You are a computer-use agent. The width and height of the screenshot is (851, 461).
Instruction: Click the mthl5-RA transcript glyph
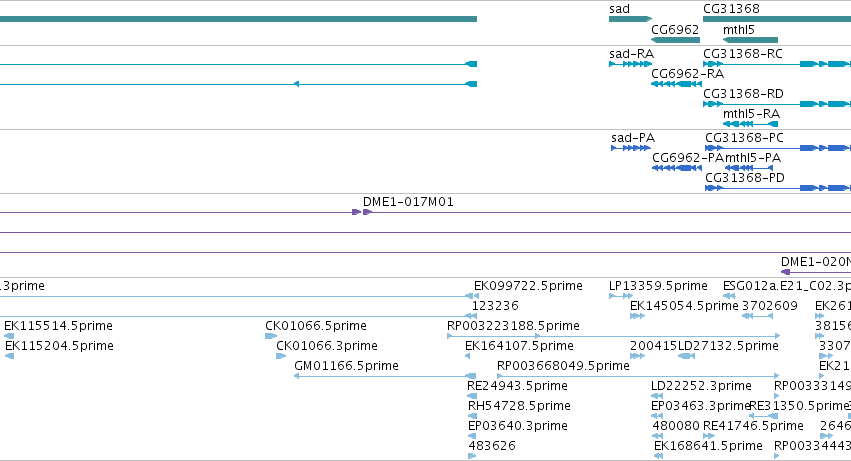click(750, 124)
